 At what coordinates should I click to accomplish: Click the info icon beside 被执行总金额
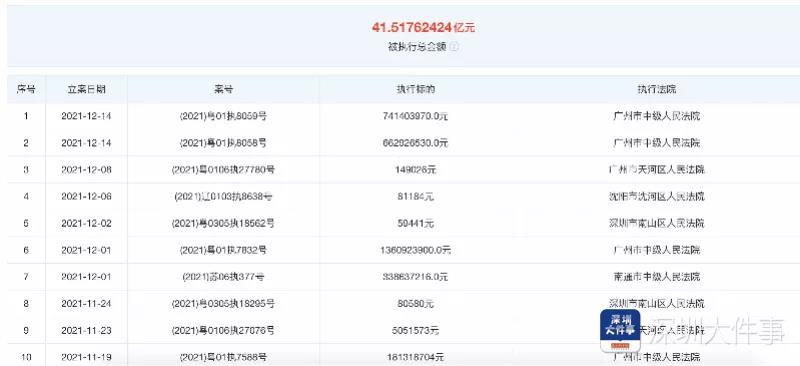455,47
